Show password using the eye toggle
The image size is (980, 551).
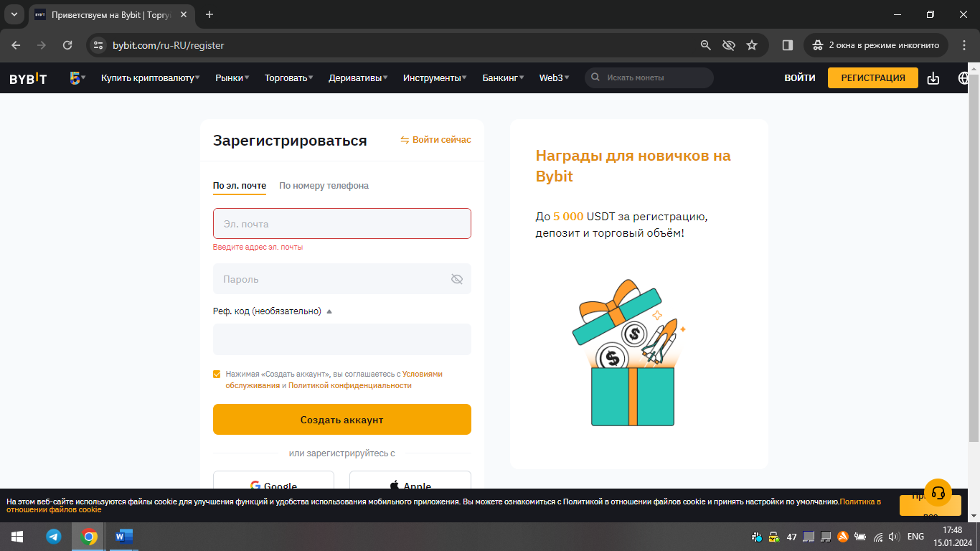[457, 279]
